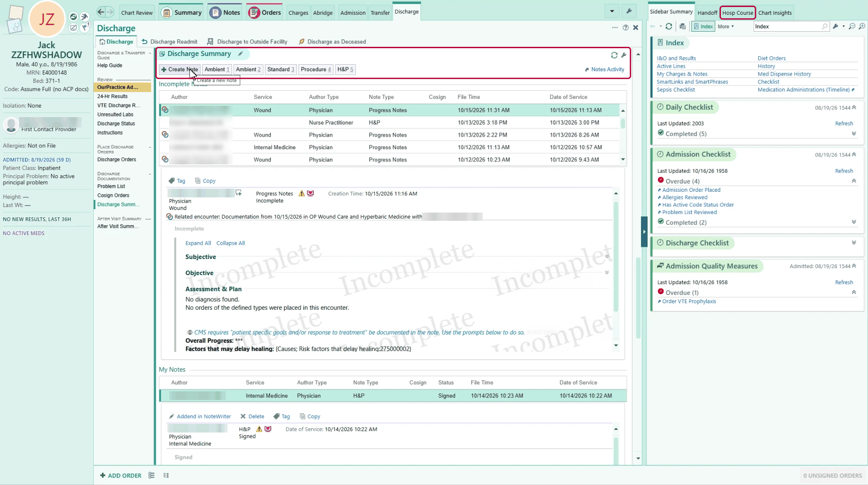Click Tag icon above the Wound progress note

click(177, 181)
